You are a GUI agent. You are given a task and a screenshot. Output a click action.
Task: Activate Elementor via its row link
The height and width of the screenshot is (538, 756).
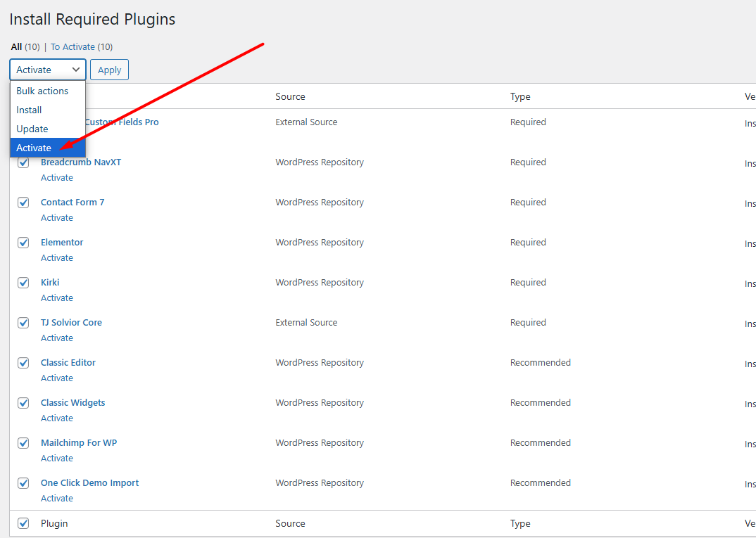(57, 257)
